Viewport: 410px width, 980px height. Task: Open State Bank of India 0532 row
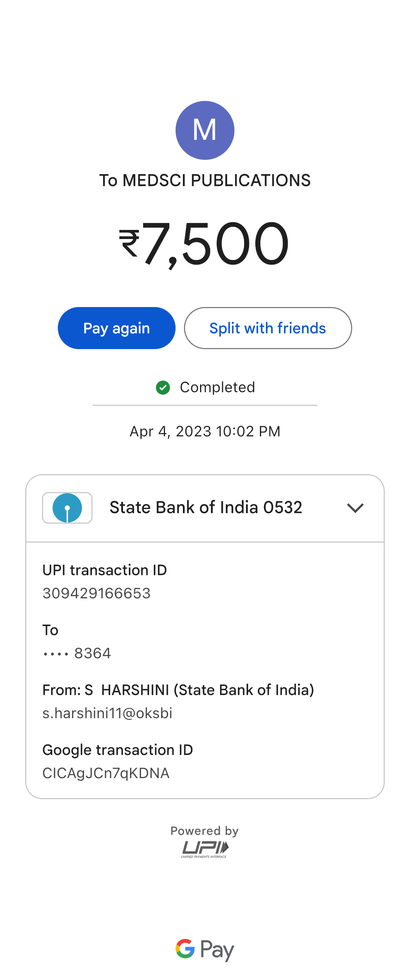click(x=206, y=508)
